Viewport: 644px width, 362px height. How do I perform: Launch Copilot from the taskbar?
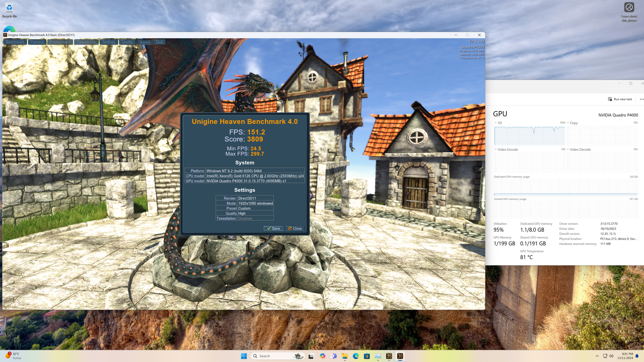pyautogui.click(x=322, y=356)
